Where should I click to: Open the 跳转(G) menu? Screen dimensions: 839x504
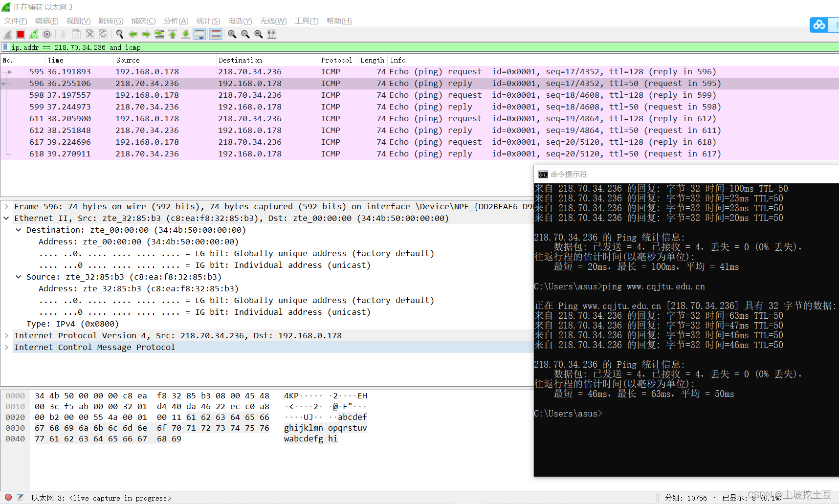[111, 21]
